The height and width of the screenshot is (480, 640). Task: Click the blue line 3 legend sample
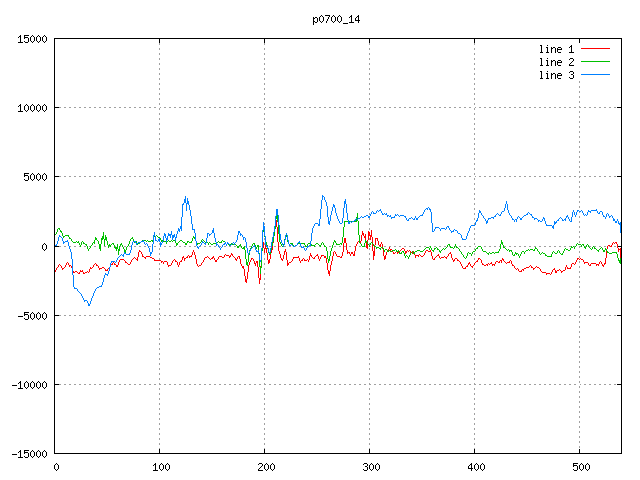click(596, 75)
